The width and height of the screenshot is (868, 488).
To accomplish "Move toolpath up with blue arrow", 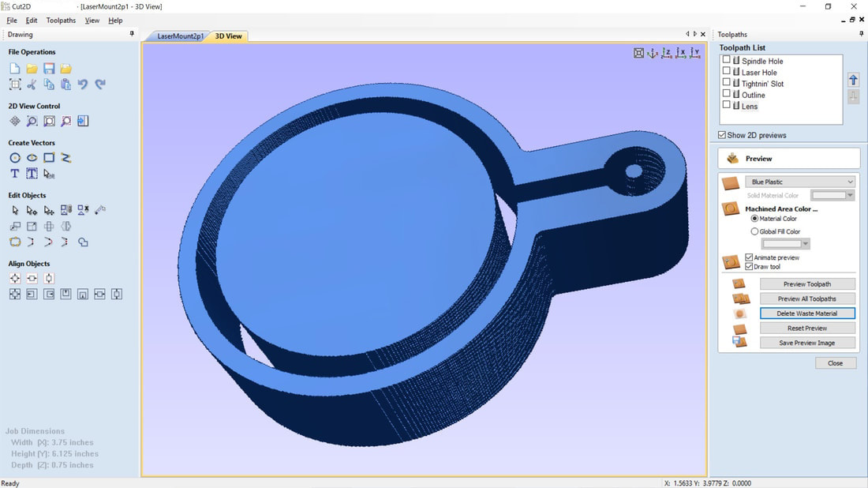I will pyautogui.click(x=853, y=81).
